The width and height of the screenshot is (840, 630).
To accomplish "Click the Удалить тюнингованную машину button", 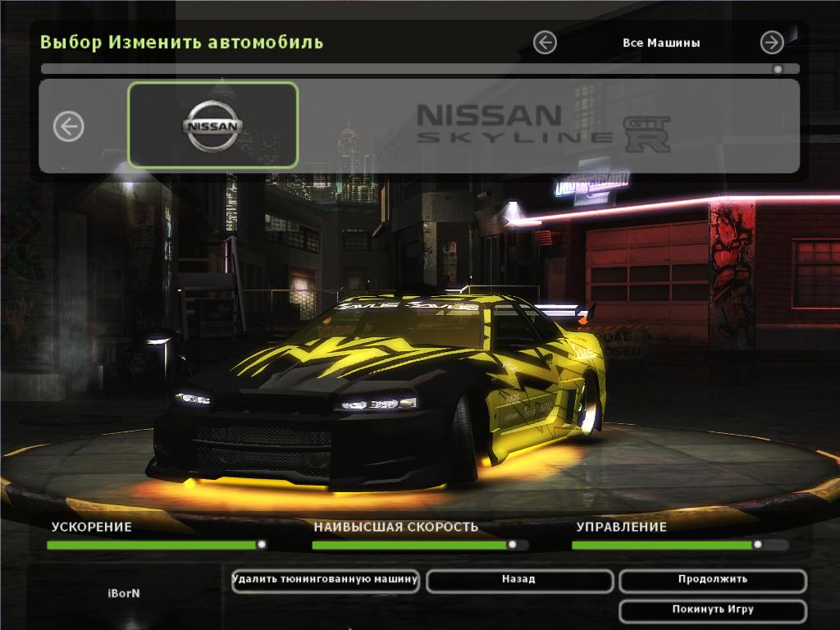I will (x=325, y=581).
